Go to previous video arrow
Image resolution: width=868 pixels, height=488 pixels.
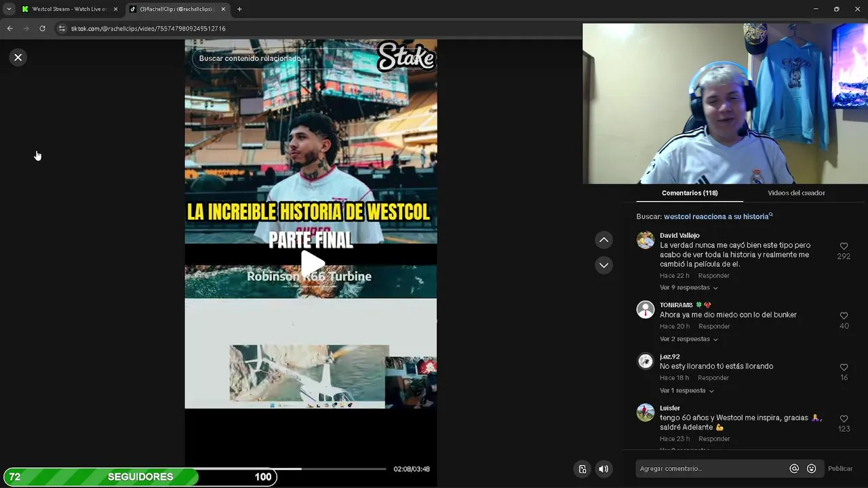(604, 240)
